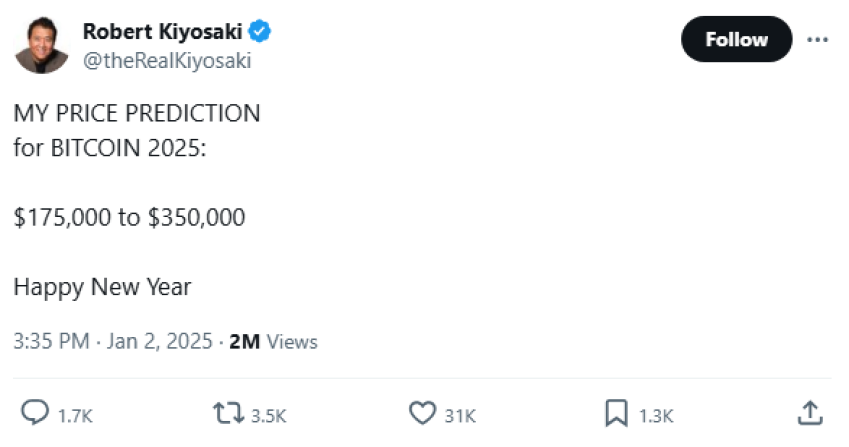Click the Jan 2, 2025 date
Viewport: 849px width, 447px height.
pos(158,341)
